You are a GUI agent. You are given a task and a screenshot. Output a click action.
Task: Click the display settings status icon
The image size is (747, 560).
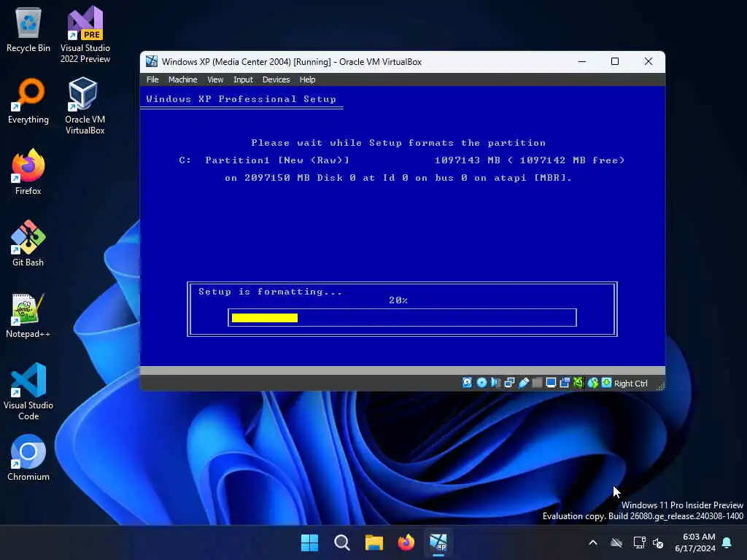coord(551,383)
